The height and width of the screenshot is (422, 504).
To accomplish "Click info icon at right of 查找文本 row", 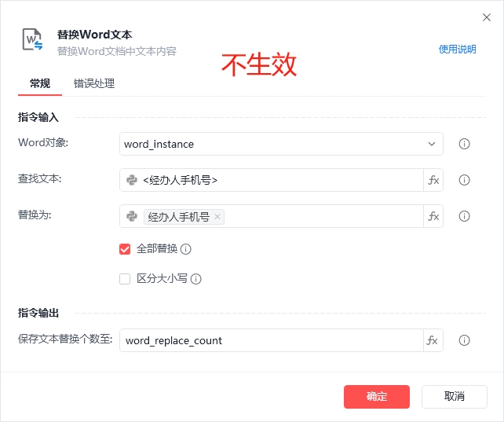I will [464, 180].
